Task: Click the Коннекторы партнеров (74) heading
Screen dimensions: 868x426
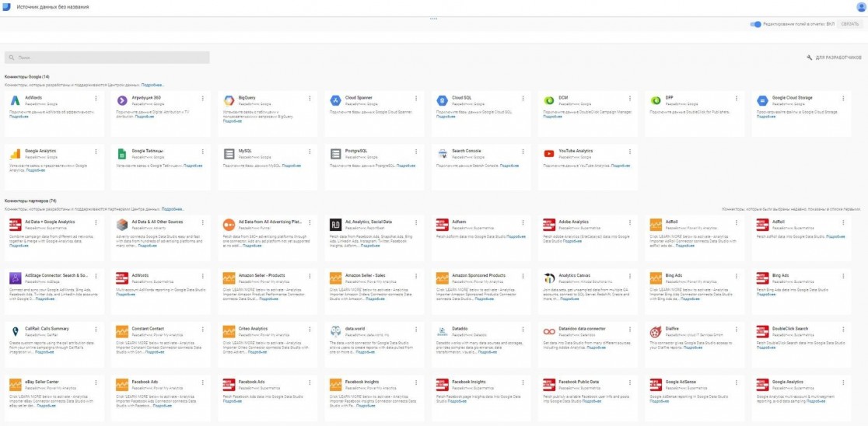Action: click(x=30, y=201)
